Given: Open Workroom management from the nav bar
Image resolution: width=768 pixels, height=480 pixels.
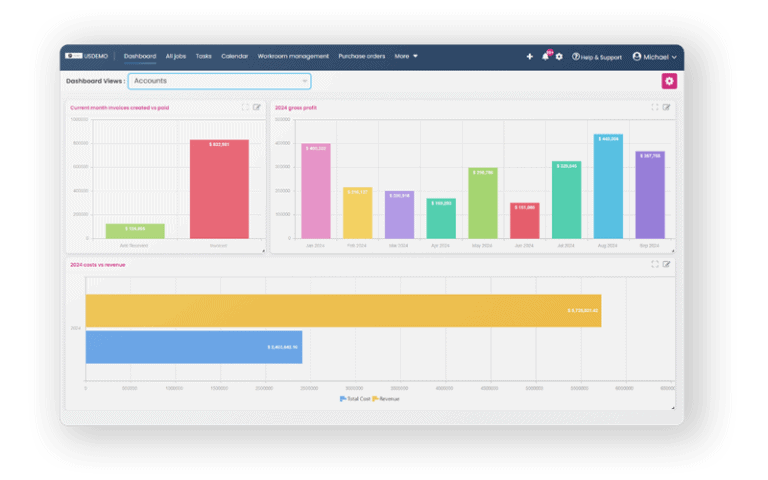Looking at the screenshot, I should click(x=294, y=57).
